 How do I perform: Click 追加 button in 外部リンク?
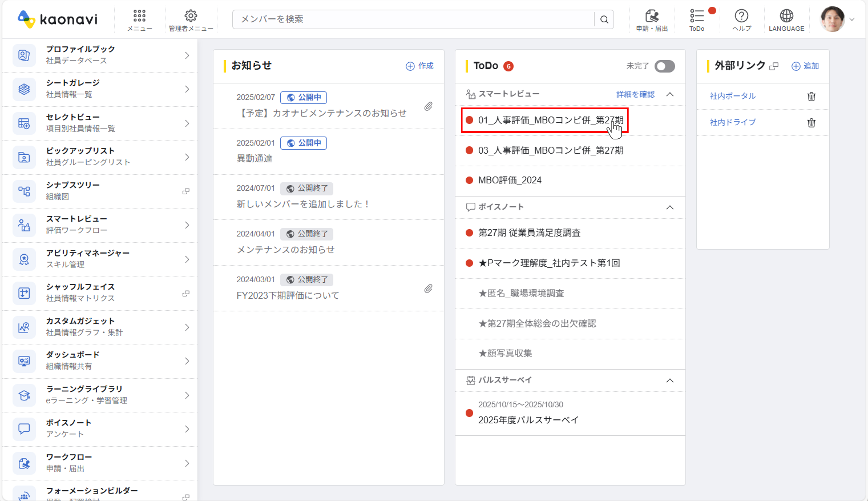click(x=805, y=66)
